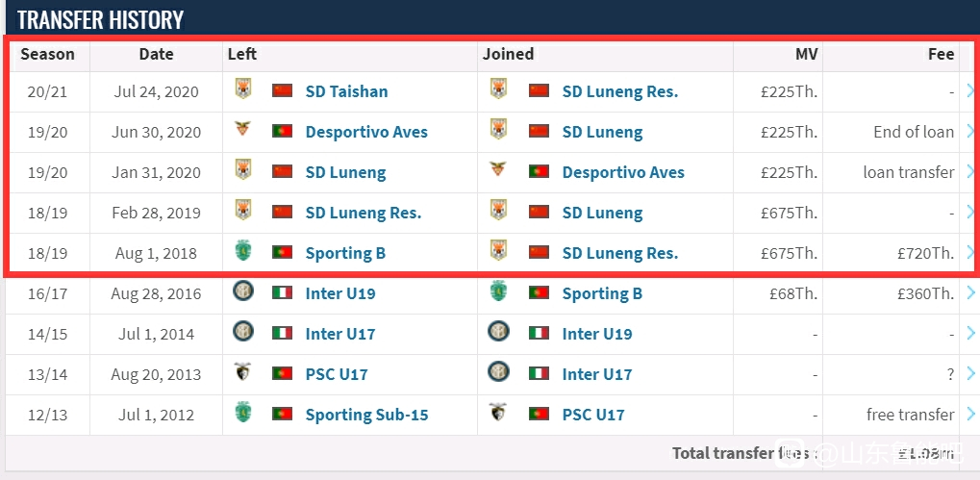Viewport: 980px width, 480px height.
Task: Open PSC U17 link in the Joined column
Action: click(593, 415)
